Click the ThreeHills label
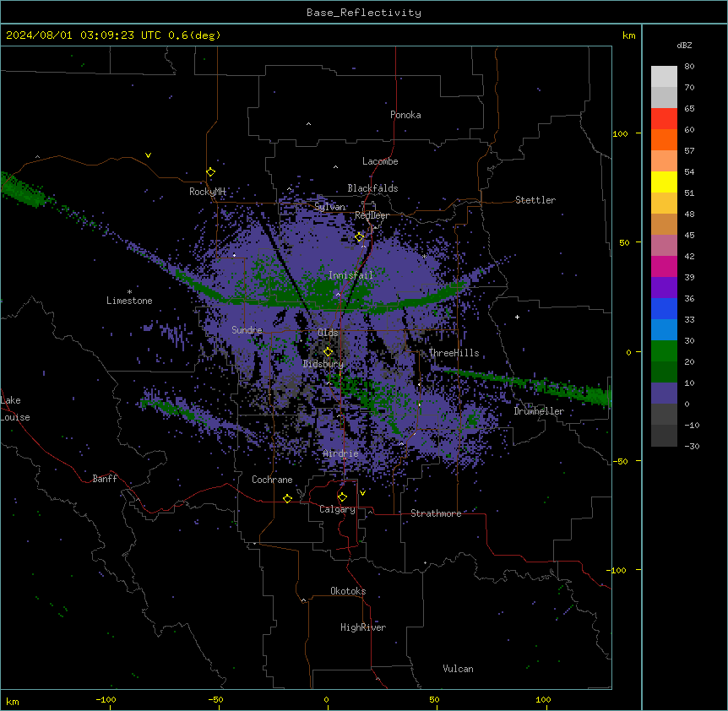The image size is (728, 711). point(454,353)
